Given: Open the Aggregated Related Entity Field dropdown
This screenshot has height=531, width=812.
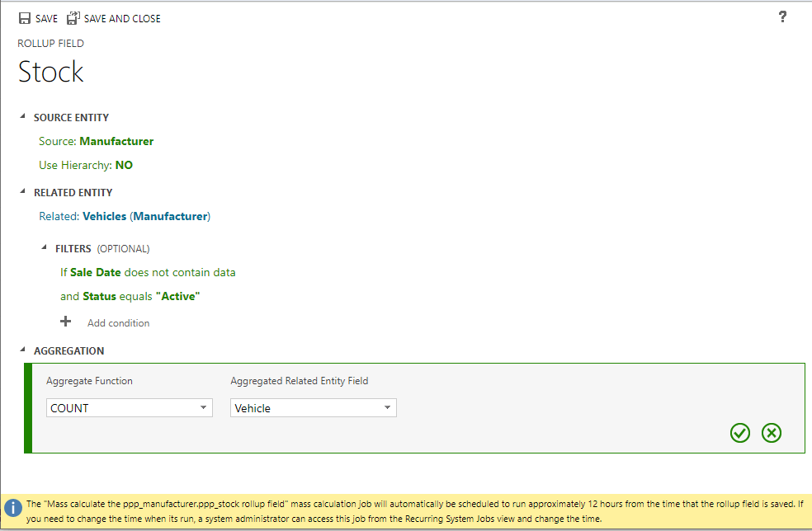Looking at the screenshot, I should pos(313,408).
